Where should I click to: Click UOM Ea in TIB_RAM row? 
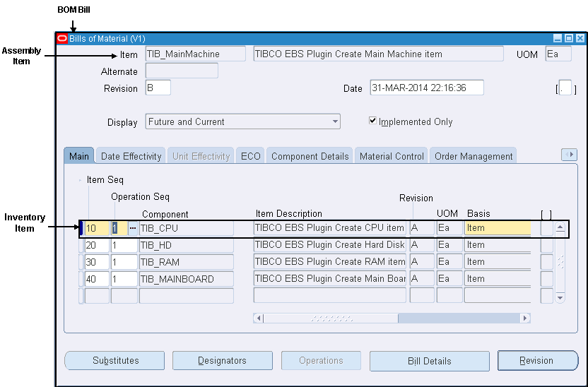point(449,261)
